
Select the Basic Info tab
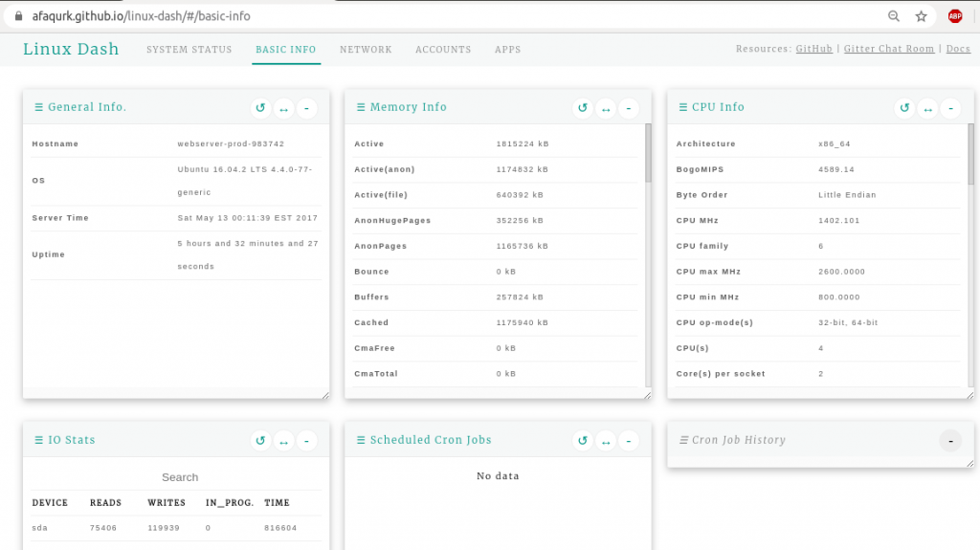click(285, 50)
